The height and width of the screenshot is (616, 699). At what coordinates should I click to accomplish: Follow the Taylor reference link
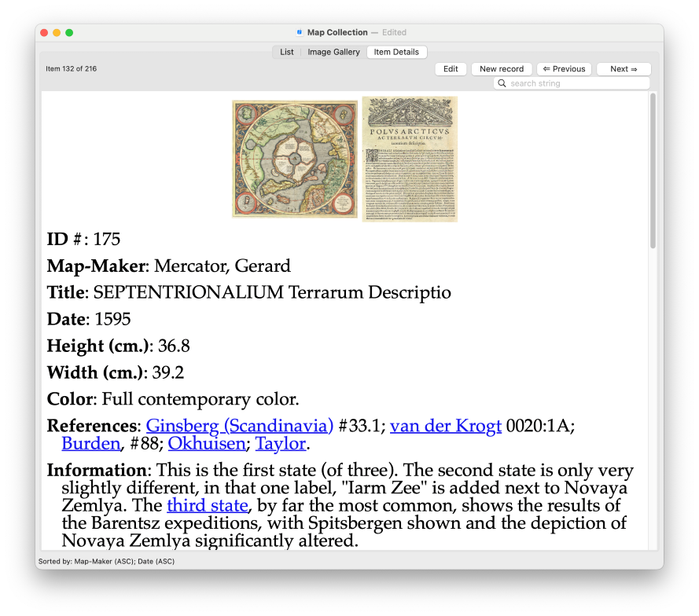[280, 444]
